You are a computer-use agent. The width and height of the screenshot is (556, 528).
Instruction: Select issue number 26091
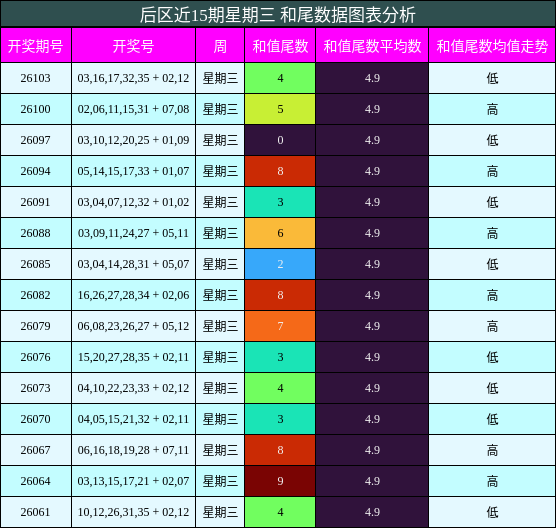[x=35, y=202]
